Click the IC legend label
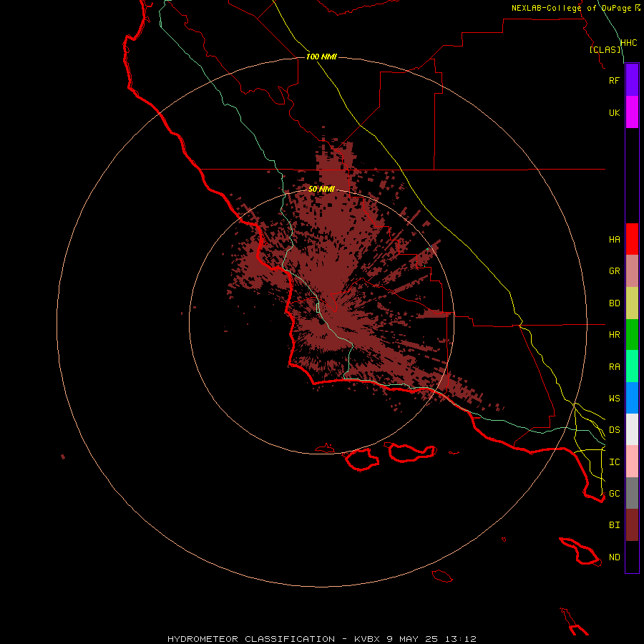Screen dimensions: 644x644 (614, 462)
